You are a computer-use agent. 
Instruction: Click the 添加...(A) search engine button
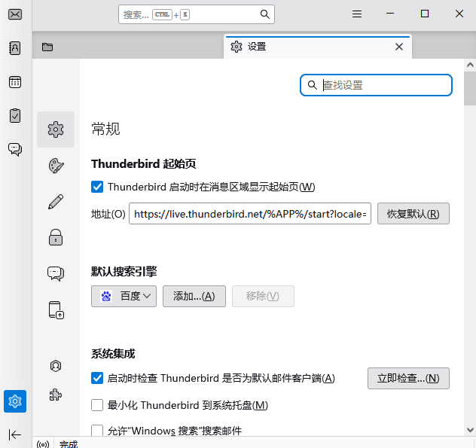click(194, 296)
